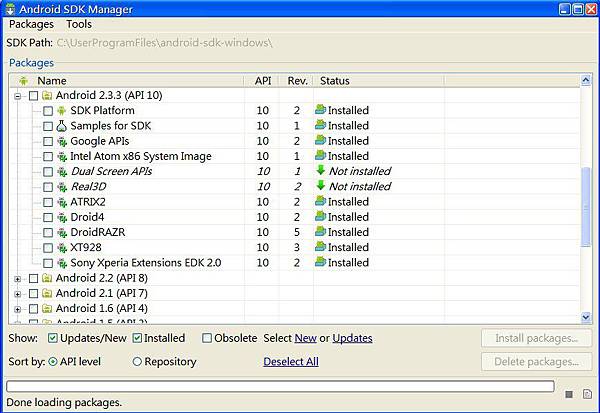Click the Android robot icon in Name header
This screenshot has width=600, height=413.
point(23,81)
